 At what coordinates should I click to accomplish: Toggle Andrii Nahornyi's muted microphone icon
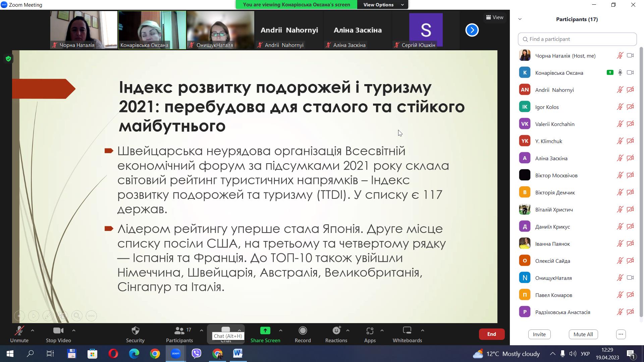click(620, 90)
